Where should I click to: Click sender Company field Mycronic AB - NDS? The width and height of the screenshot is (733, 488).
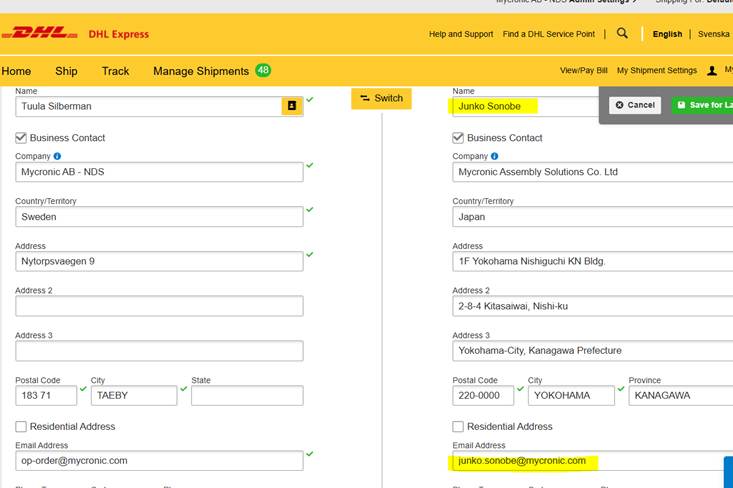159,172
